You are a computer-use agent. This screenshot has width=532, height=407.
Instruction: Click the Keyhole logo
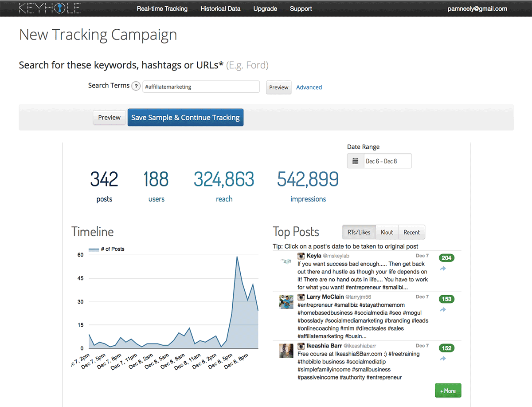click(50, 8)
